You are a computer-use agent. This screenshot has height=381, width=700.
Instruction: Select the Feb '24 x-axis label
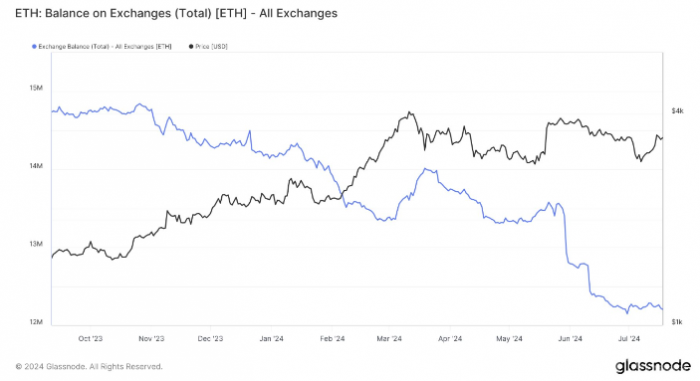332,339
